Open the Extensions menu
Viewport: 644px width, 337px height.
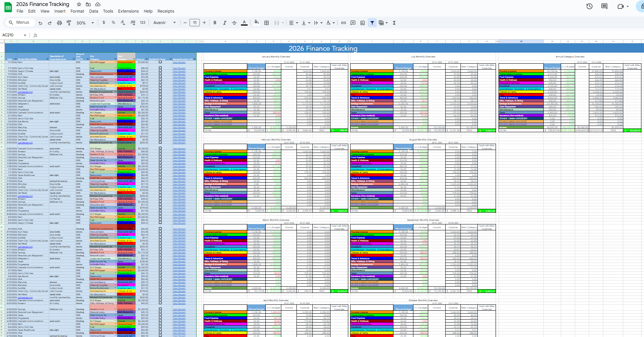128,11
